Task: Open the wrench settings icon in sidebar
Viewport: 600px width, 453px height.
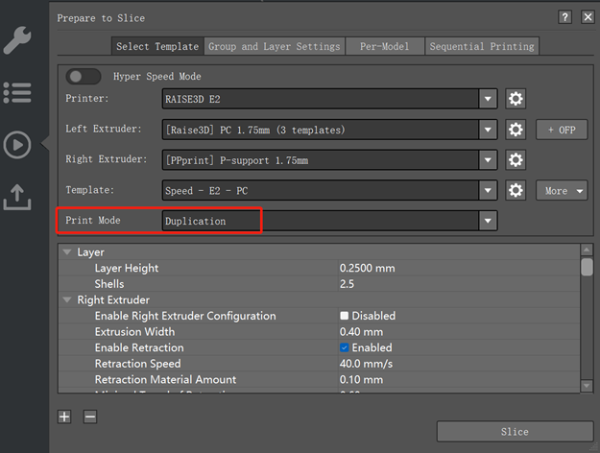Action: [17, 39]
